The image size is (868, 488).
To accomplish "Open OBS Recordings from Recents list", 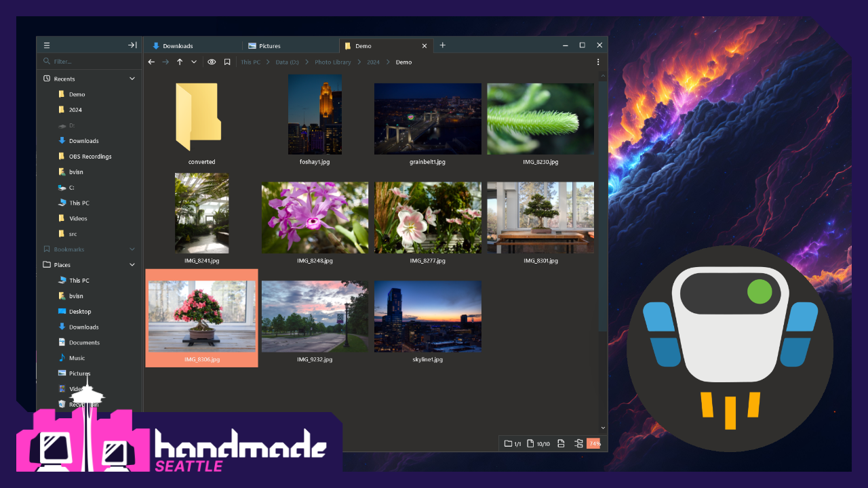I will pos(90,157).
